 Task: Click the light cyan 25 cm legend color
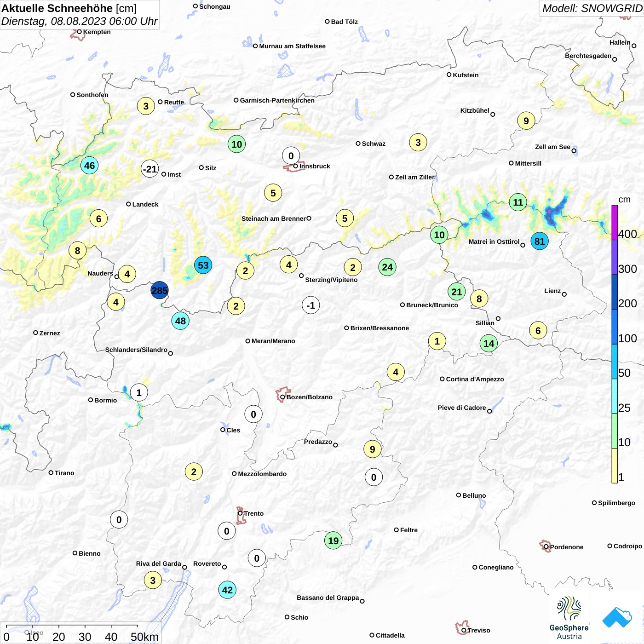pos(615,396)
